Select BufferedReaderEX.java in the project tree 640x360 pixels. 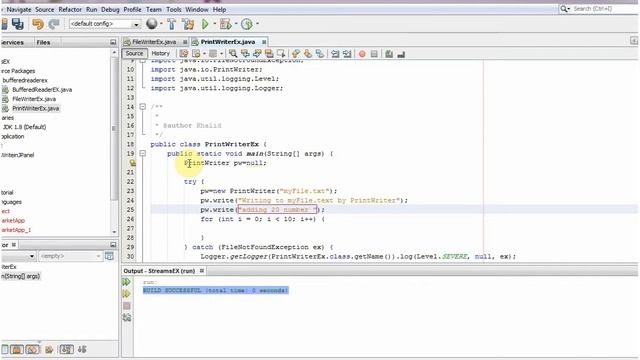(42, 90)
